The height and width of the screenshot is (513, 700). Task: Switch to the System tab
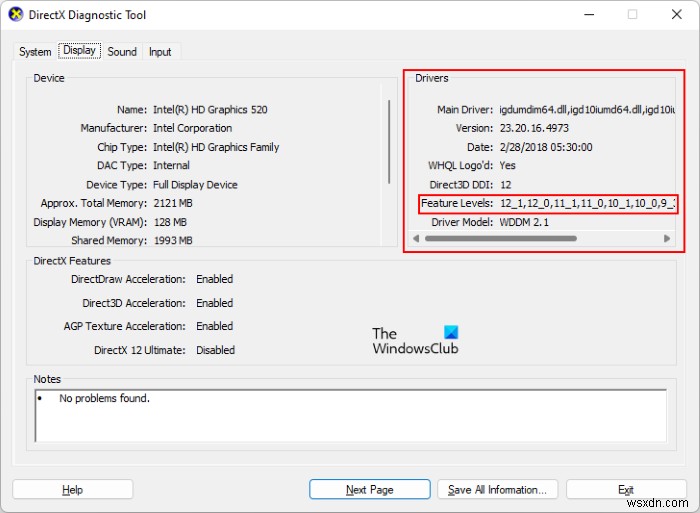click(x=35, y=52)
